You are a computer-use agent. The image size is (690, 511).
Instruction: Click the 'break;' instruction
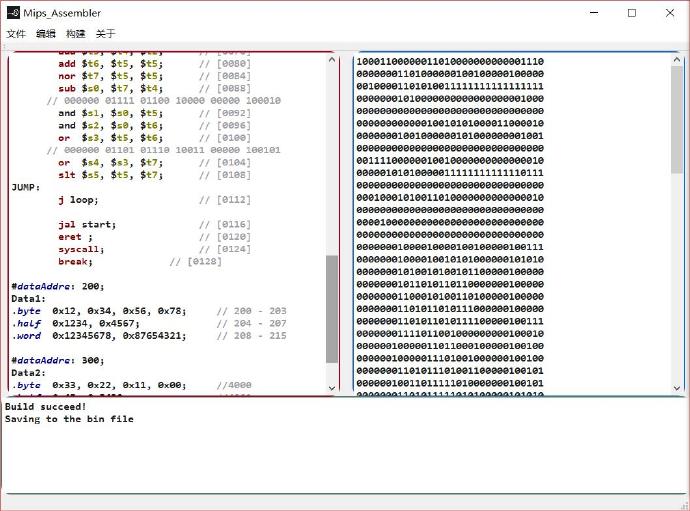[x=75, y=261]
